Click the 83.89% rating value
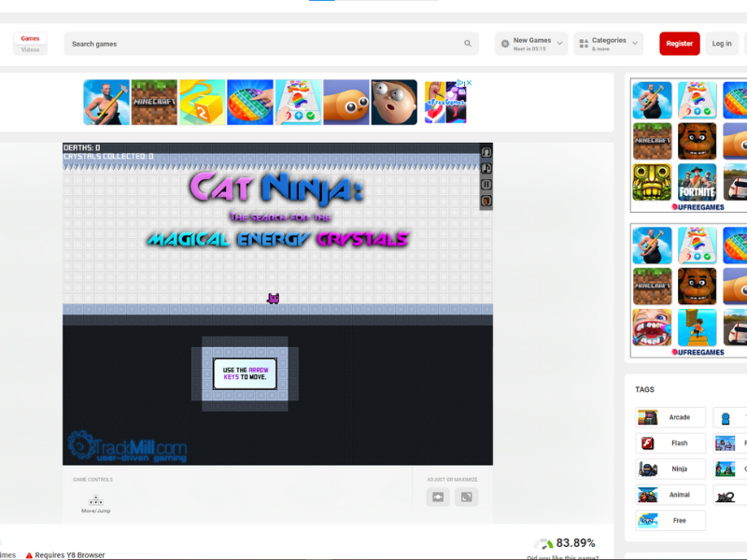This screenshot has width=747, height=560. [575, 543]
